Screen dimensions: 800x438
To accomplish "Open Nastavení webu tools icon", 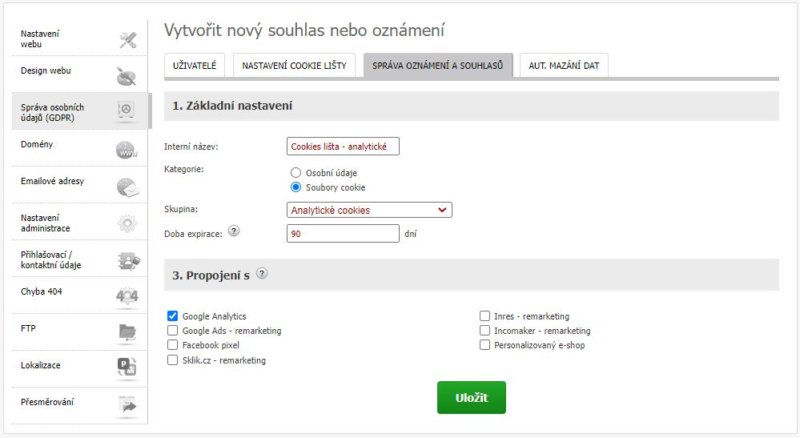I will coord(128,39).
